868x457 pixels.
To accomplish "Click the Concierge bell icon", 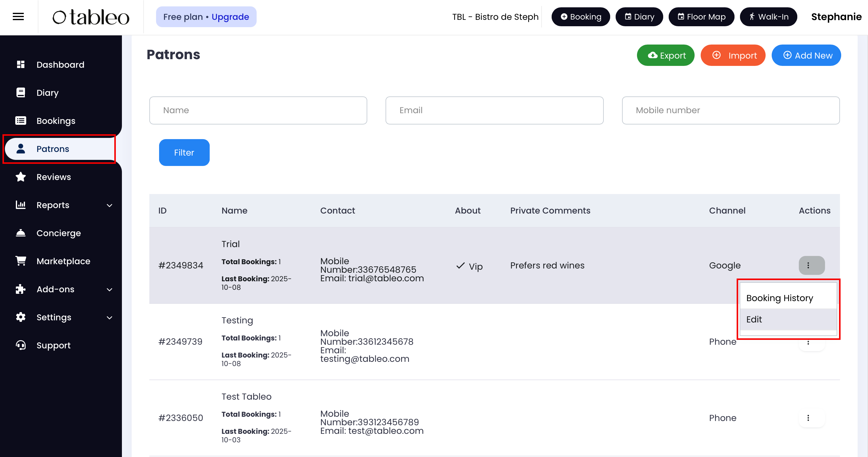I will point(20,233).
